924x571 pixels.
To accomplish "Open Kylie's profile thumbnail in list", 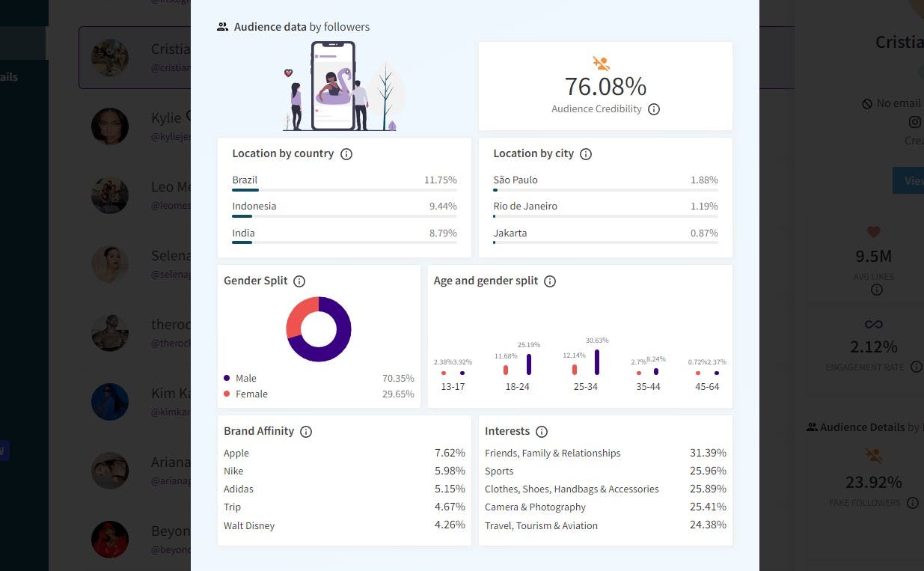I will 110,126.
